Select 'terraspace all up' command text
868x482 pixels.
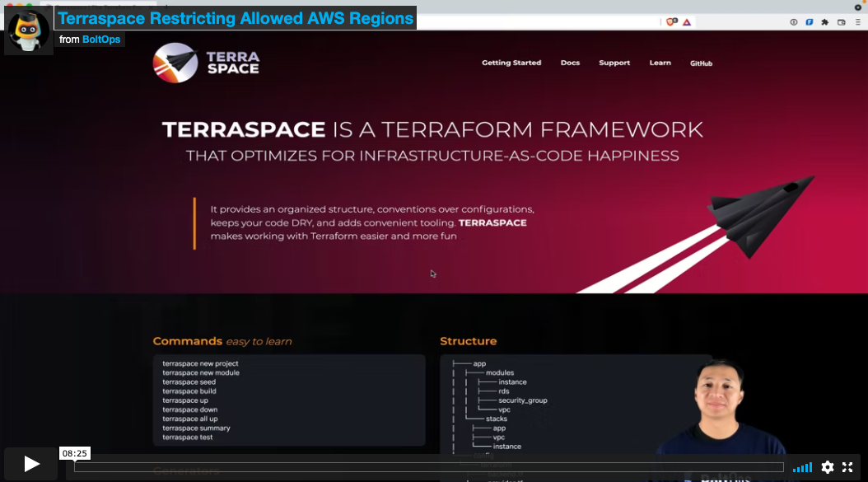(190, 419)
